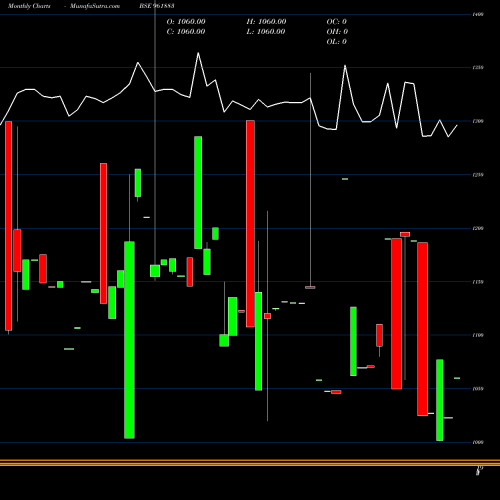
Task: Click the 'OC: 0' readout
Action: (x=337, y=22)
